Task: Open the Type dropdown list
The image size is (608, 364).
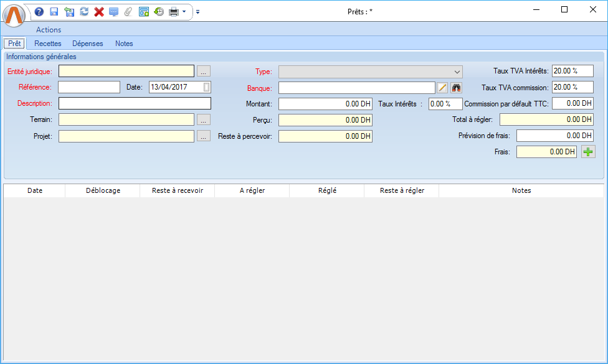Action: tap(458, 72)
